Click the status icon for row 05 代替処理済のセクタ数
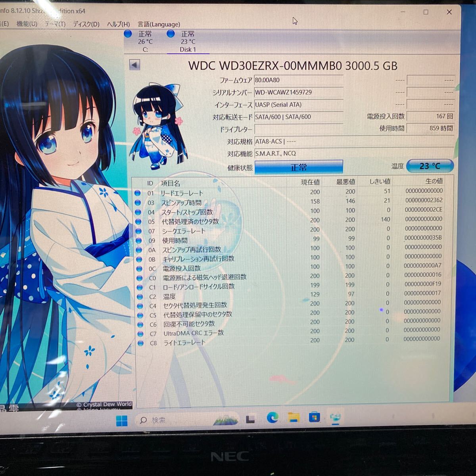Viewport: 476px width, 476px height. click(138, 222)
